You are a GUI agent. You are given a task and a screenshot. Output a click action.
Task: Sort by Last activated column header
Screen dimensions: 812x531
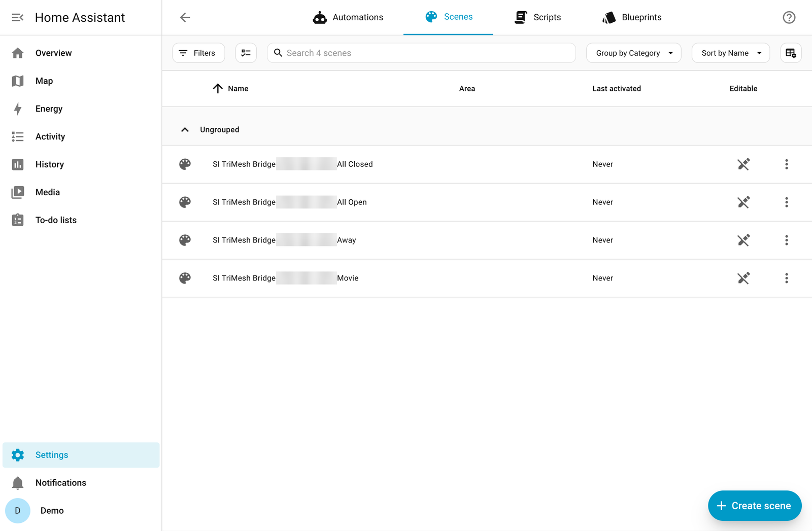[x=617, y=89]
